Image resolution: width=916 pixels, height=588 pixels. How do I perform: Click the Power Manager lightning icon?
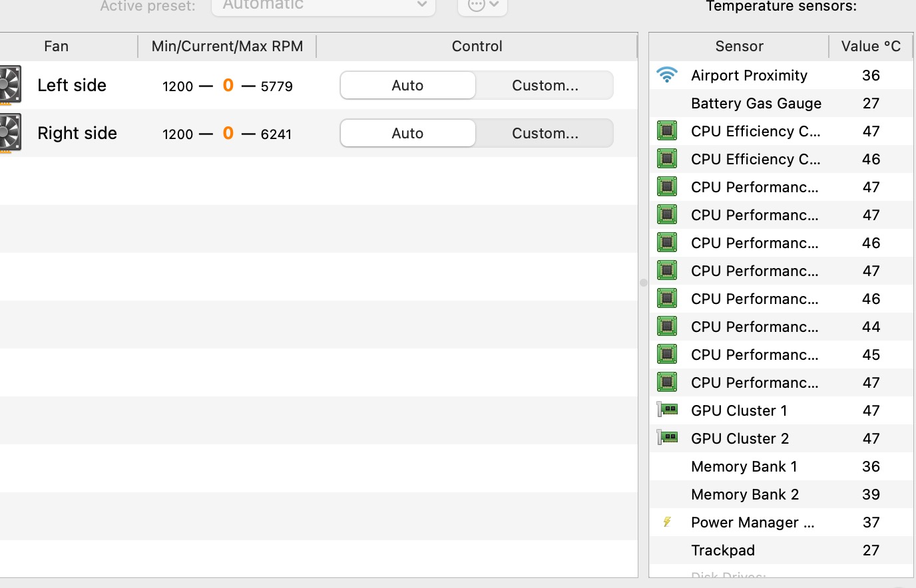(x=667, y=522)
